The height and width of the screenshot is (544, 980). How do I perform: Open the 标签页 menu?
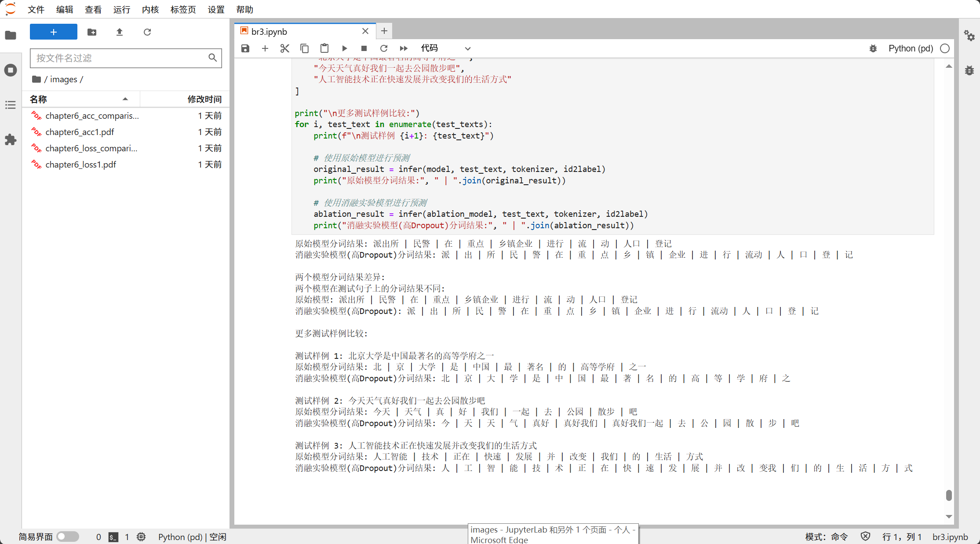183,9
